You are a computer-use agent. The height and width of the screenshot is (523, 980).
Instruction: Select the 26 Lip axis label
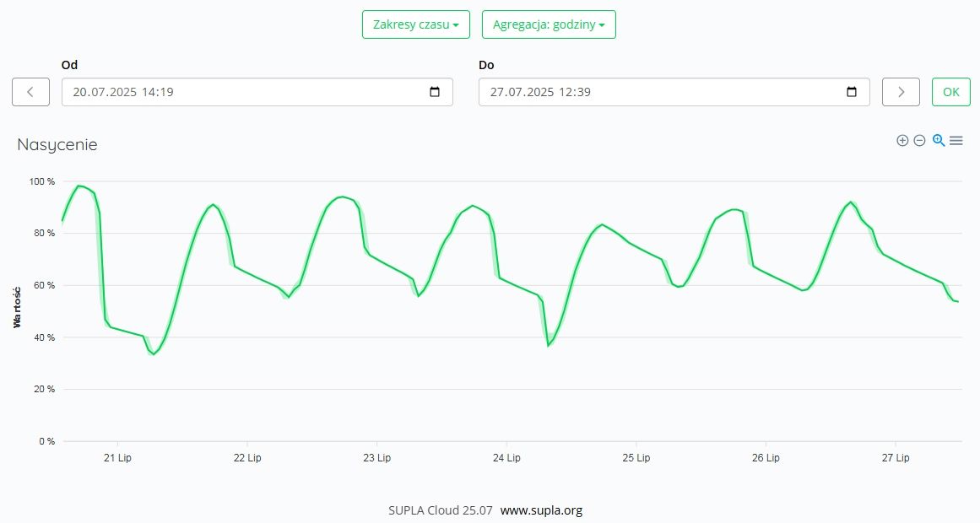[x=766, y=457]
